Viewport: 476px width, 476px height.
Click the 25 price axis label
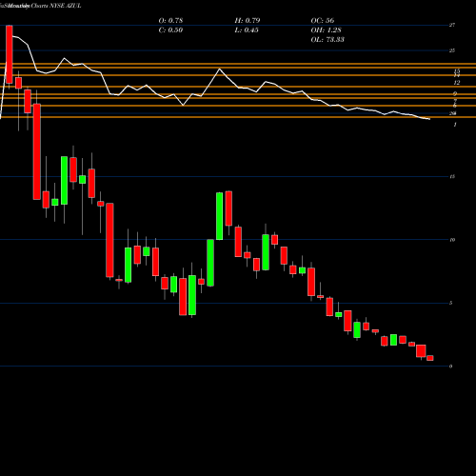click(x=452, y=50)
